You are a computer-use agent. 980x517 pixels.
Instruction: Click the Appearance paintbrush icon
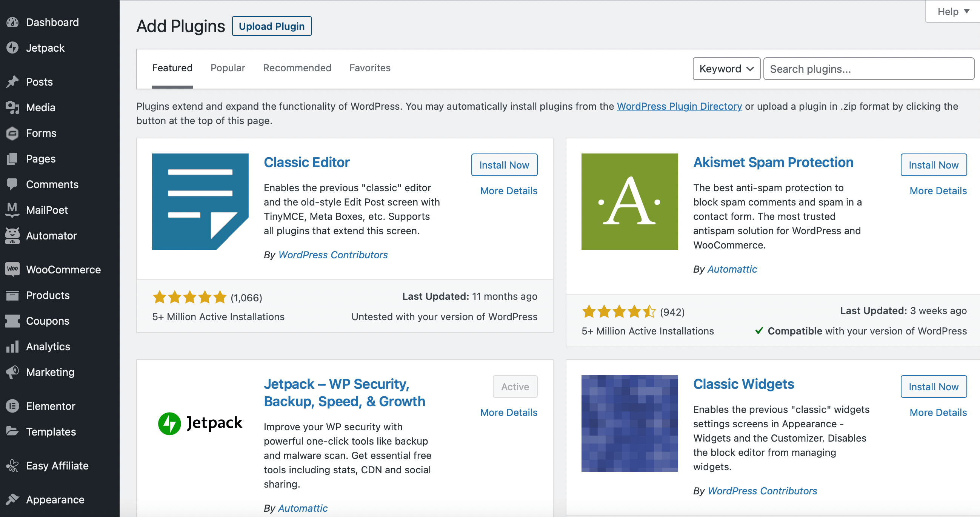pos(12,499)
